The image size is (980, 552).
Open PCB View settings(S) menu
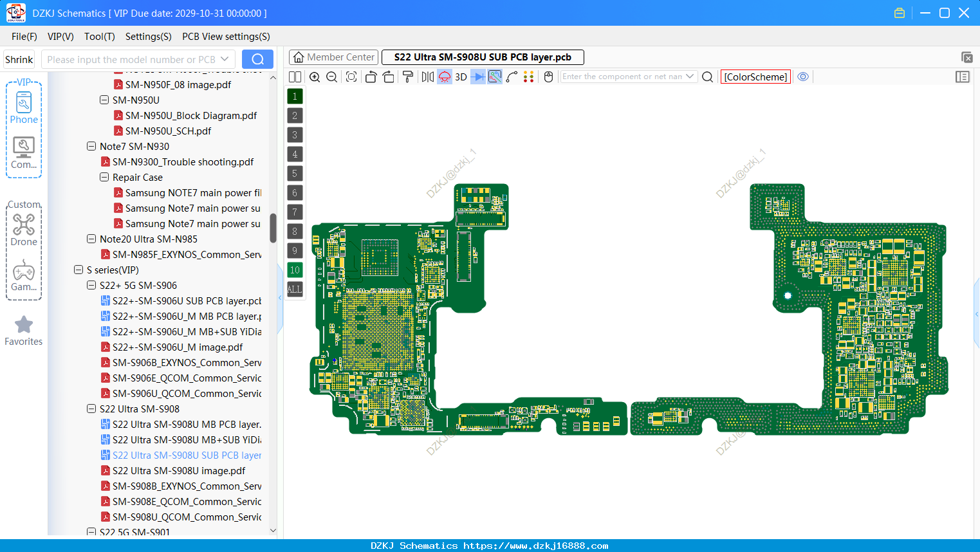226,37
